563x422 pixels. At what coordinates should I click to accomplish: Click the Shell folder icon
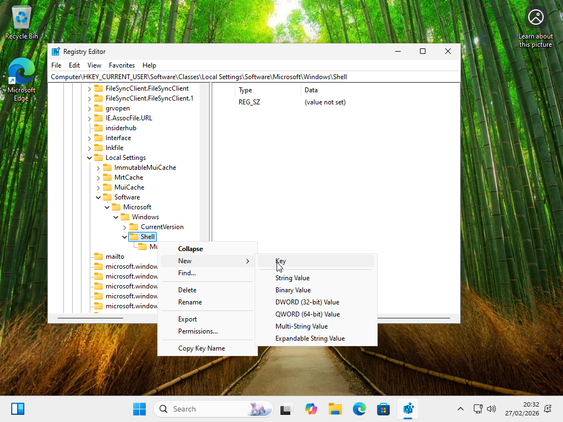click(134, 236)
